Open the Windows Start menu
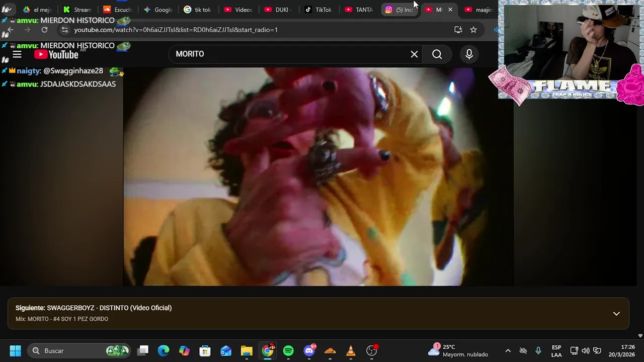Image resolution: width=644 pixels, height=362 pixels. click(x=15, y=350)
